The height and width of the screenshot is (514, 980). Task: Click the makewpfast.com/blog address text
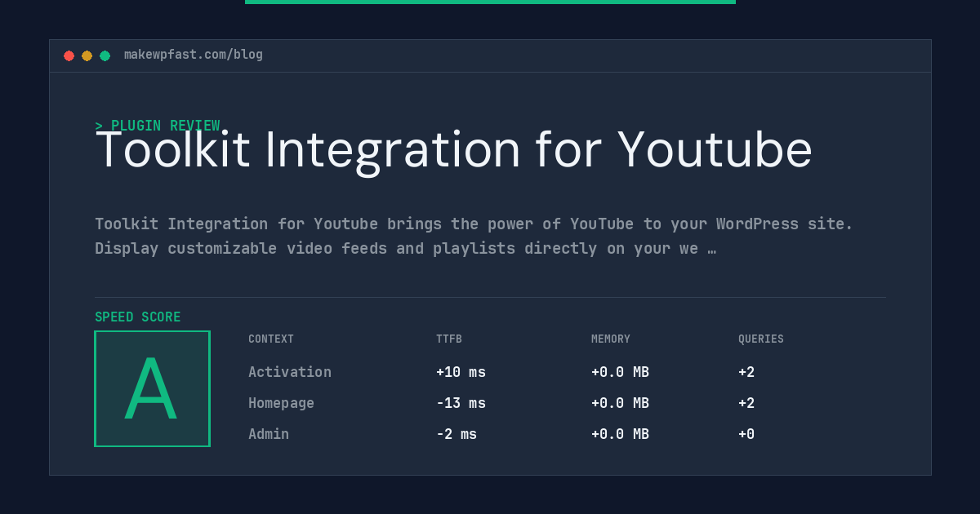click(x=194, y=55)
